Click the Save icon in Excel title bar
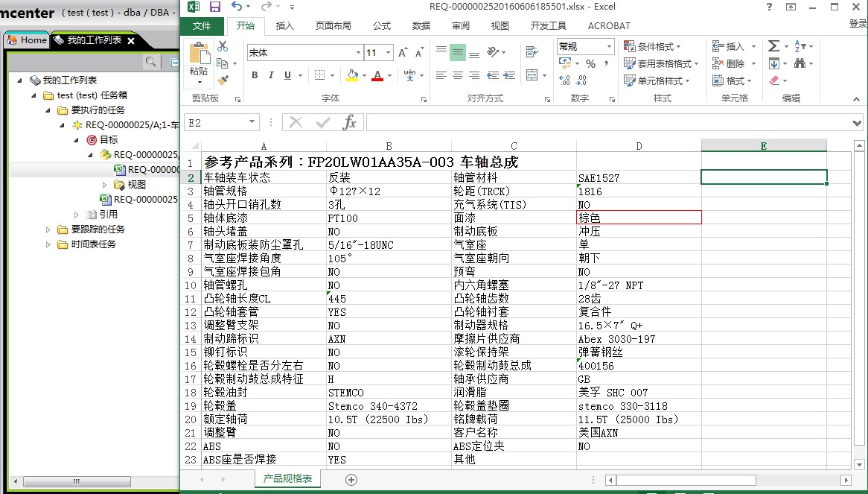868x494 pixels. click(215, 7)
